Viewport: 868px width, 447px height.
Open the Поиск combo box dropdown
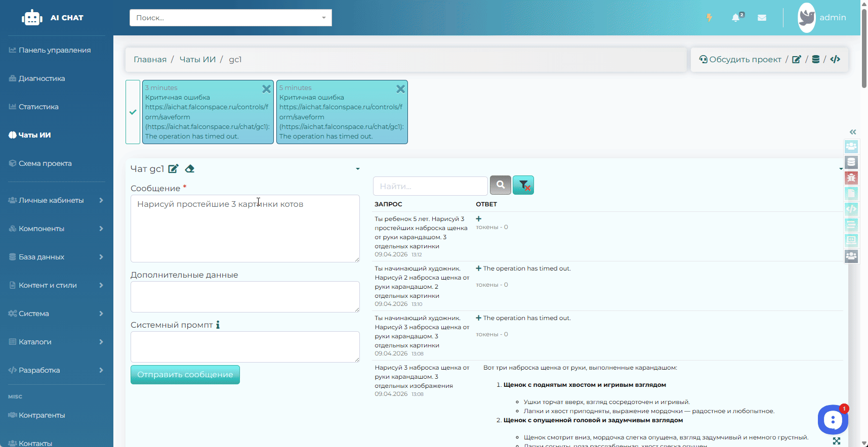point(324,18)
